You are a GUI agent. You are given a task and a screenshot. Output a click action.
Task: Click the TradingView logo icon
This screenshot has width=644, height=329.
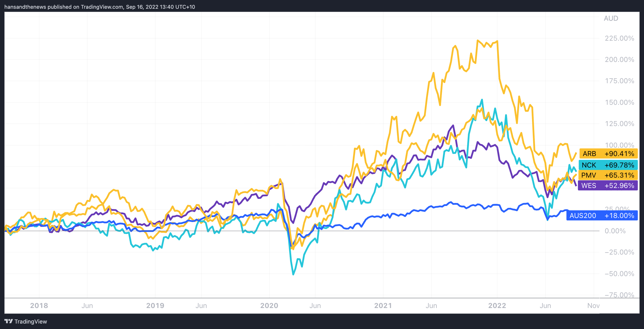(x=8, y=321)
